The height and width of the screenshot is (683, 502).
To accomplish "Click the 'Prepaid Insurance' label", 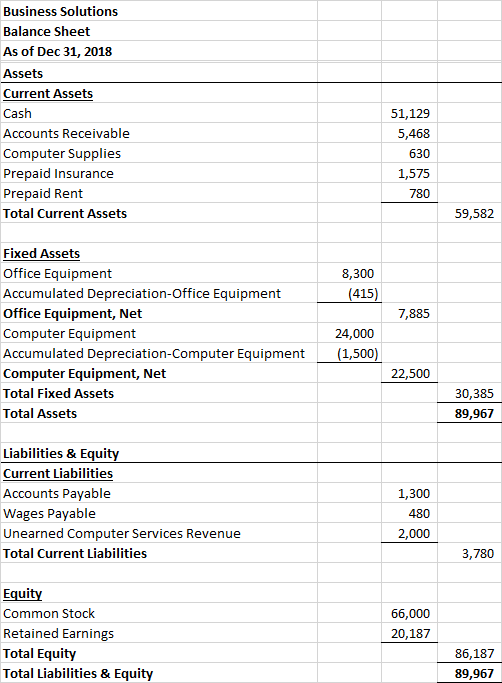I will pos(58,173).
